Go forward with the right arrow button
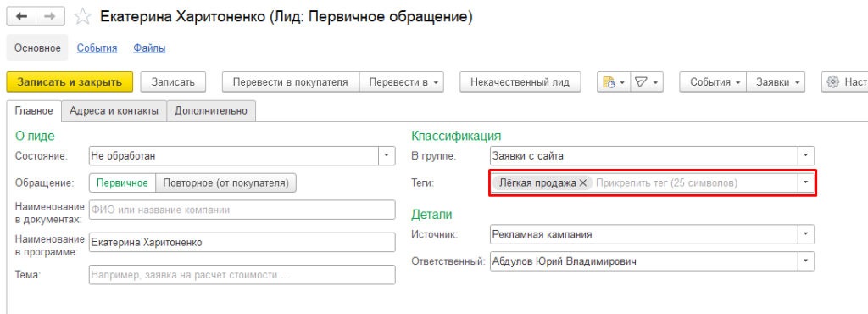The image size is (868, 314). (50, 16)
